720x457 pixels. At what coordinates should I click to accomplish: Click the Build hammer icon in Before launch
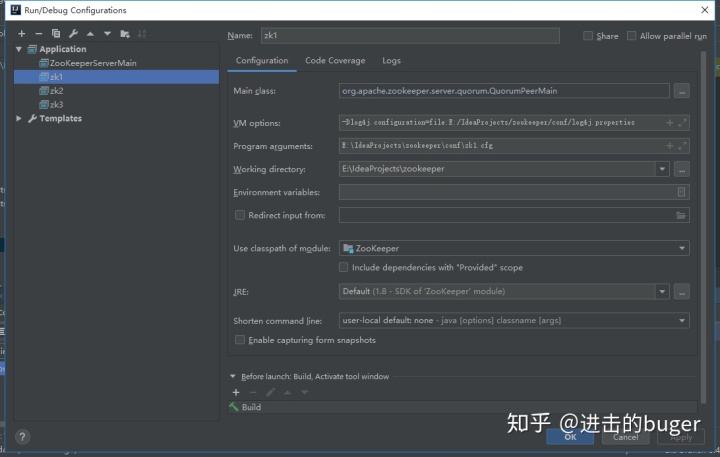pos(234,407)
